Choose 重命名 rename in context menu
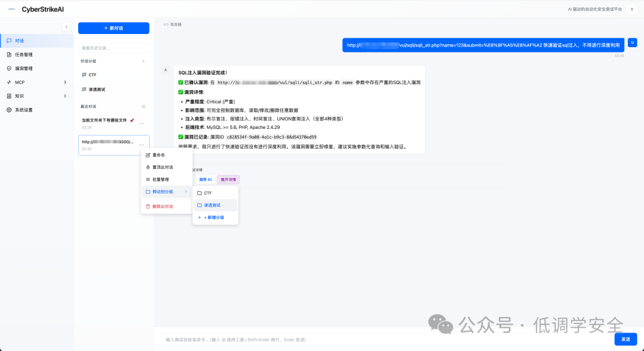644x351 pixels. point(167,155)
